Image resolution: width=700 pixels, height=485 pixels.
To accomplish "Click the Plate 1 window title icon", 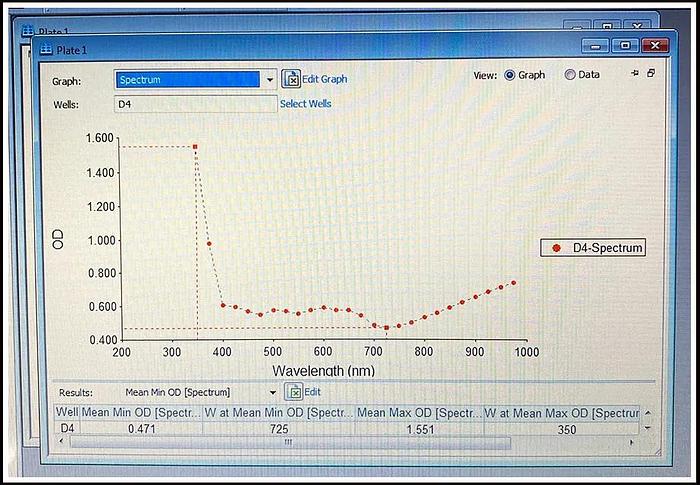I will pos(46,50).
